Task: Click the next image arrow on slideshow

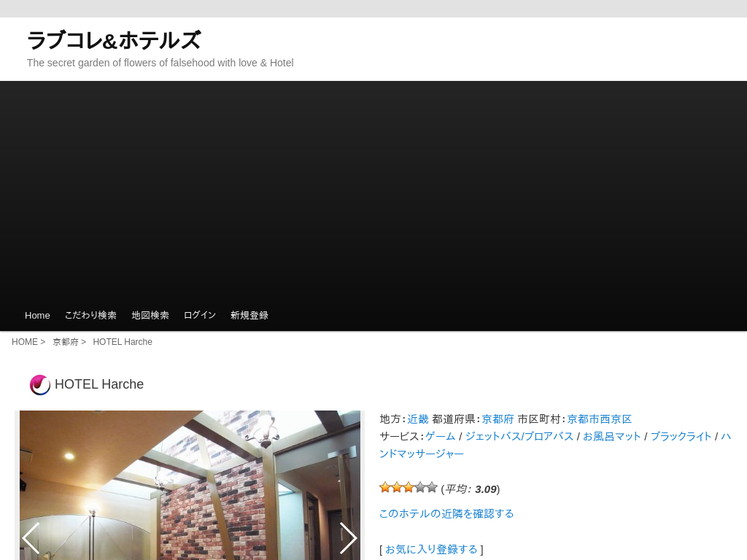Action: pyautogui.click(x=348, y=538)
